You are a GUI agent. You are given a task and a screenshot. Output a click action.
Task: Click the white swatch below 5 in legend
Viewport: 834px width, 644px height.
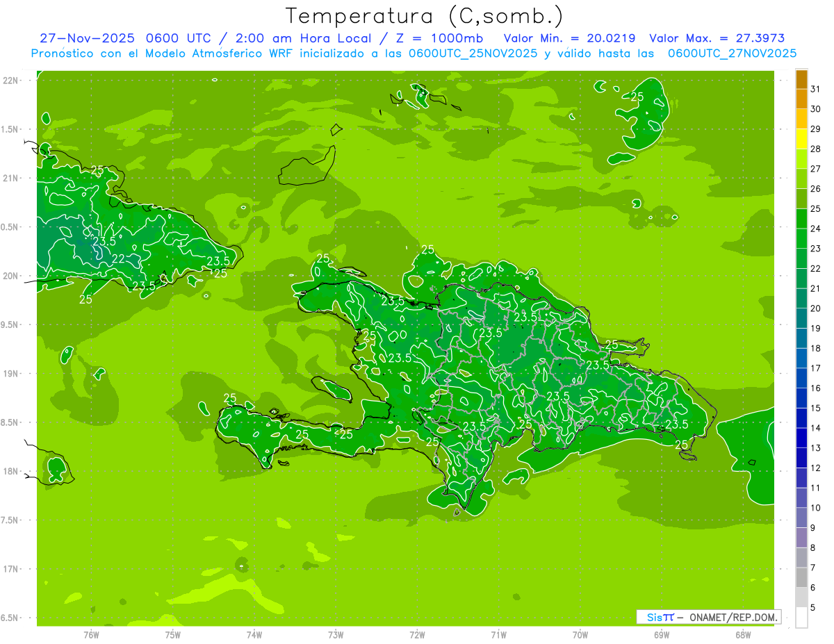801,618
